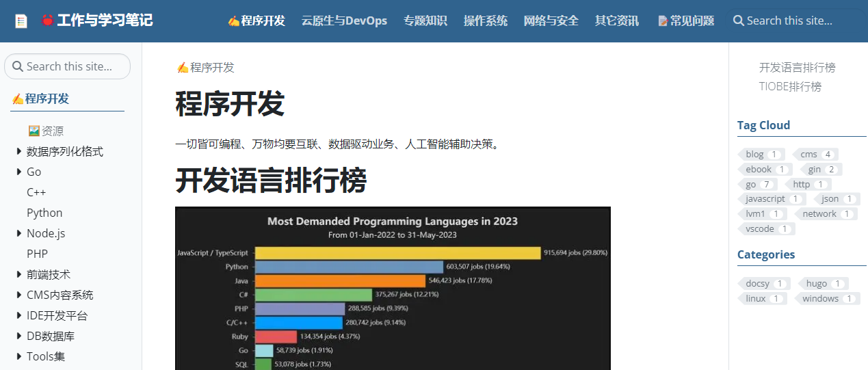
Task: Jump to TIOBE排行榜 in page contents
Action: click(790, 86)
